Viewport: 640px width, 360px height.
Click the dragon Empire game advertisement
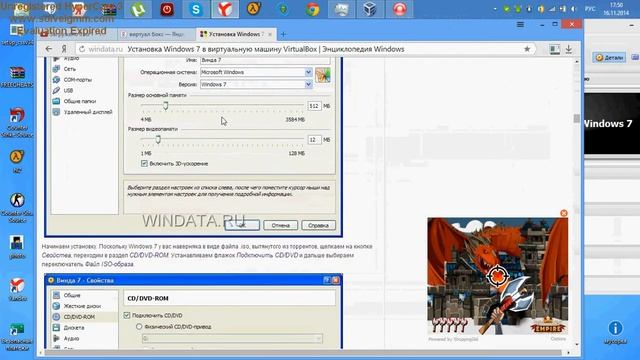click(x=498, y=276)
